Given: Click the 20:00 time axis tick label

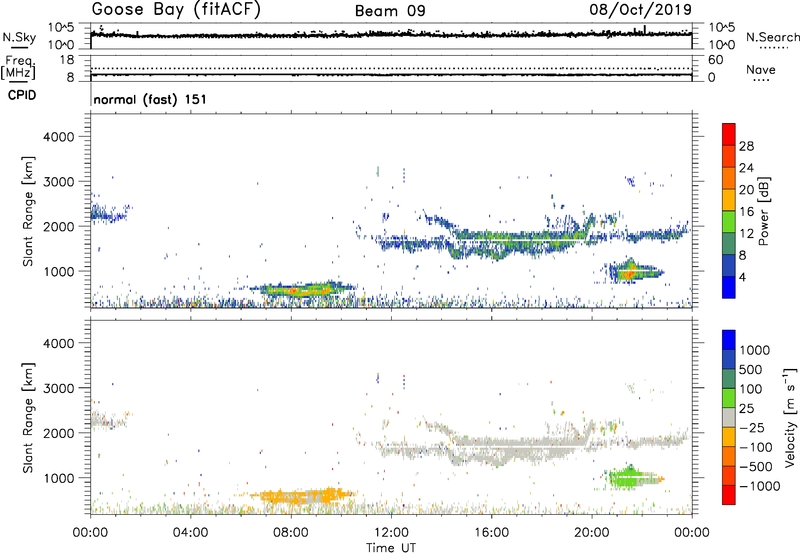Looking at the screenshot, I should 592,533.
